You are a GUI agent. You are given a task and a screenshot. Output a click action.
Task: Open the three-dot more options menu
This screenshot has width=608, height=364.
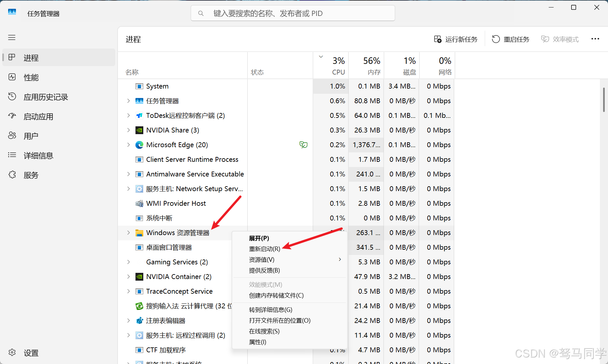[x=595, y=39]
